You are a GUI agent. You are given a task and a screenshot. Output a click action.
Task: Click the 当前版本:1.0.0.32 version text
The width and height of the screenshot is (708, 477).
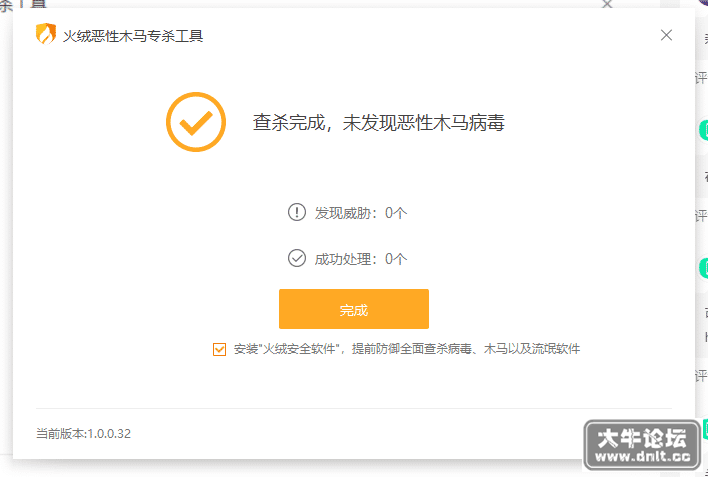tap(84, 434)
